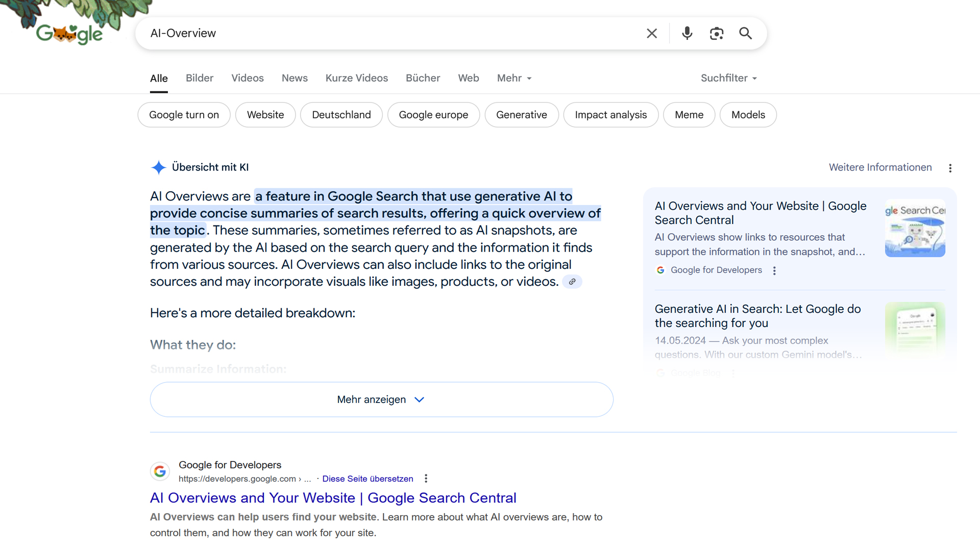
Task: Select the 'Impact analysis' chip
Action: pos(611,115)
